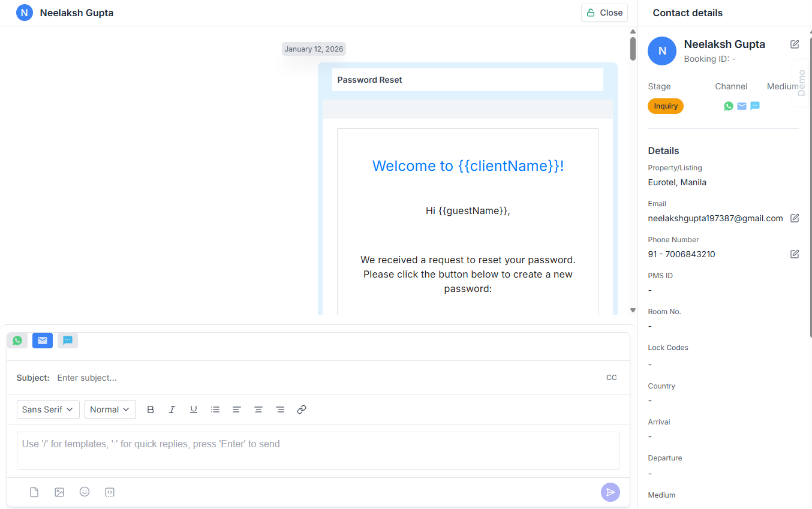812x509 pixels.
Task: Toggle bold text formatting
Action: pyautogui.click(x=151, y=409)
